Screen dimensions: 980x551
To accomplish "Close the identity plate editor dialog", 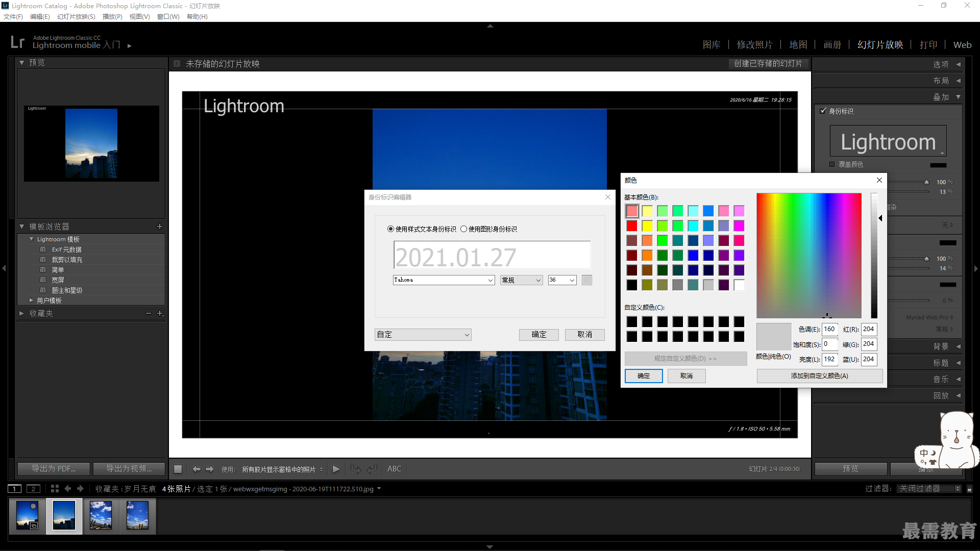I will pos(608,197).
